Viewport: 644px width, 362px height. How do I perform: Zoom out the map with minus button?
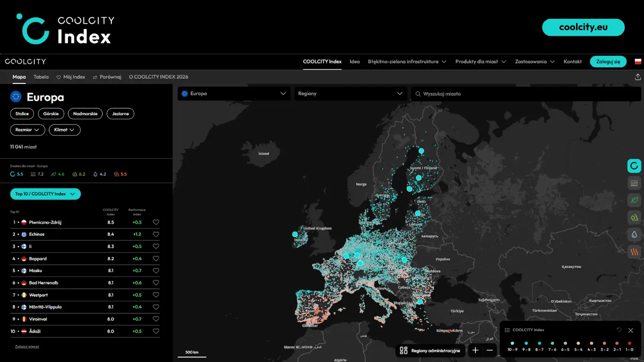click(x=490, y=350)
